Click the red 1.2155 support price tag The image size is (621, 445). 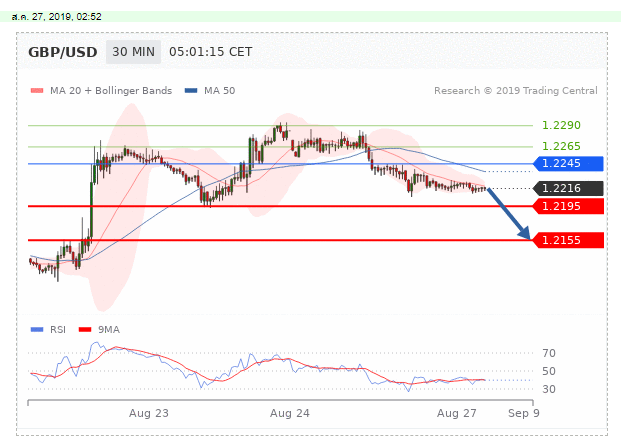click(x=568, y=240)
